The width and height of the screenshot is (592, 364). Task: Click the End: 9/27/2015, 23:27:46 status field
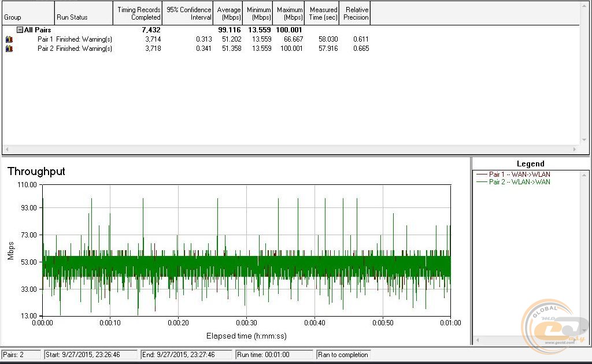[x=187, y=355]
